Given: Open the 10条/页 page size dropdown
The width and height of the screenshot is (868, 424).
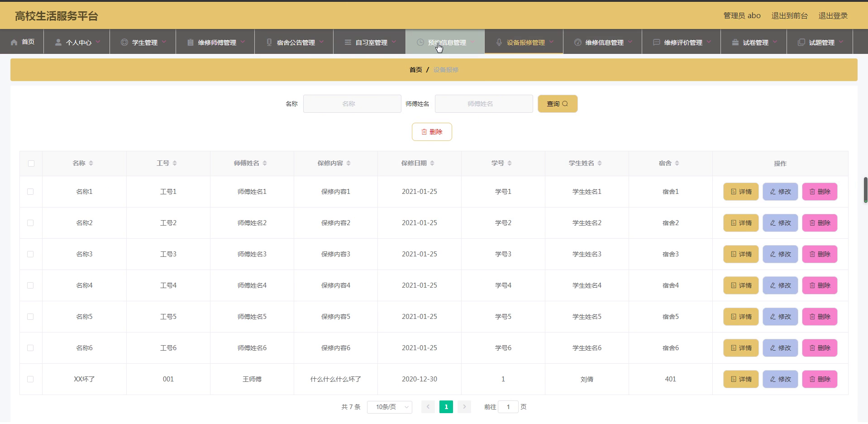Looking at the screenshot, I should click(390, 407).
